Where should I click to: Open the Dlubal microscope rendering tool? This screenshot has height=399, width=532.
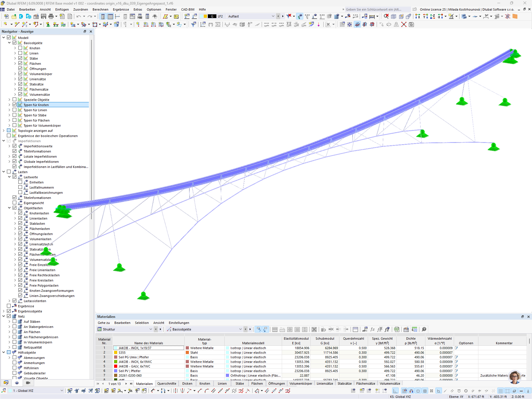(452, 16)
